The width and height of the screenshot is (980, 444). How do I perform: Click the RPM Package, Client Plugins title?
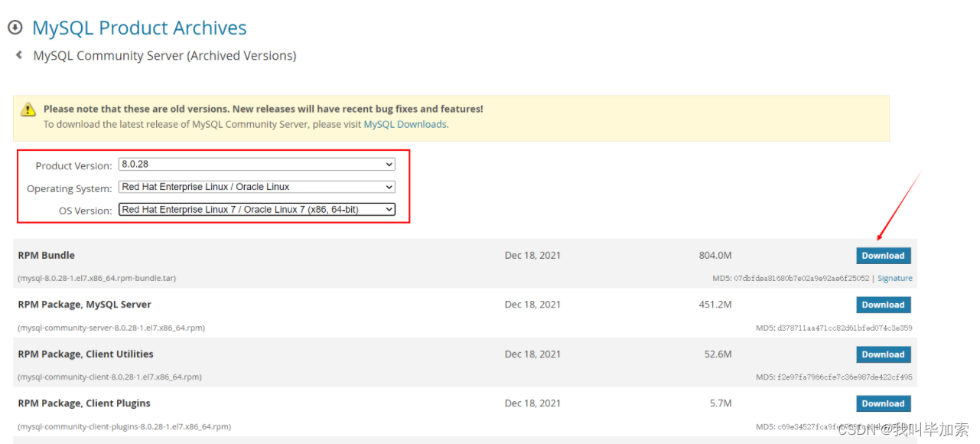(84, 403)
